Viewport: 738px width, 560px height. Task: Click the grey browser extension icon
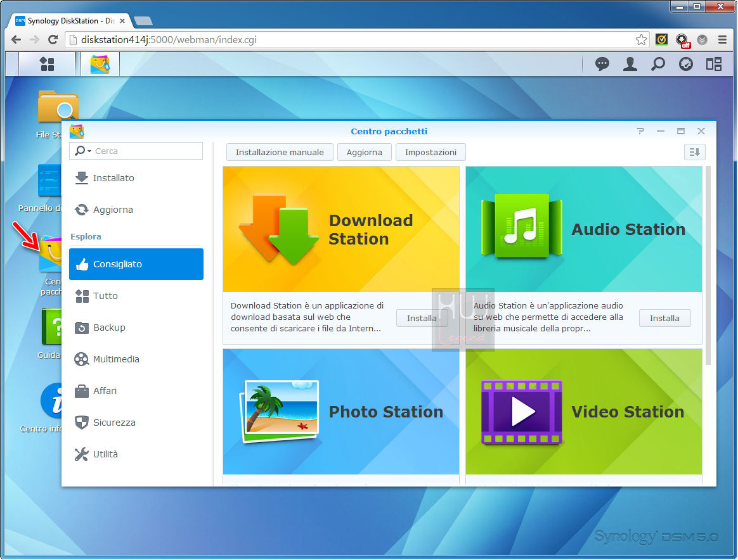pos(702,40)
